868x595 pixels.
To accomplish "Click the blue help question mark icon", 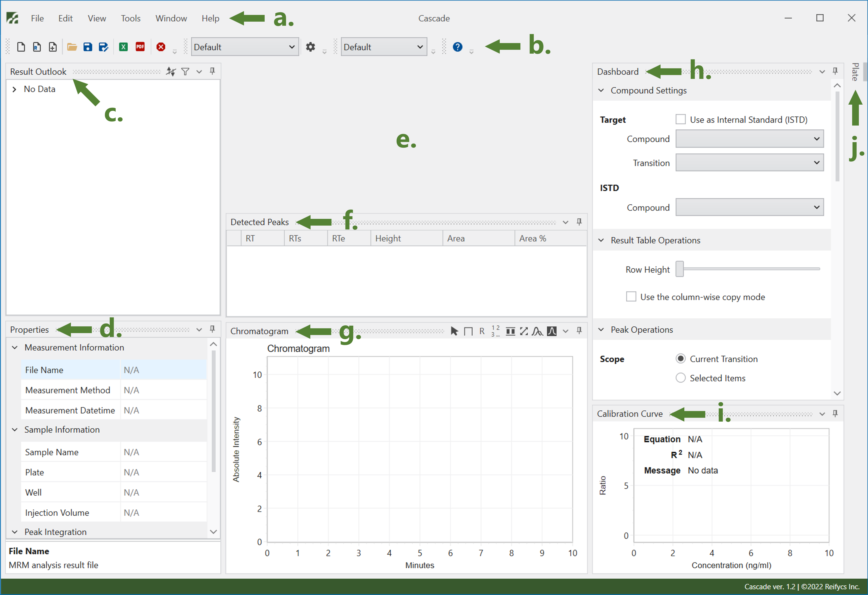I will pyautogui.click(x=457, y=47).
